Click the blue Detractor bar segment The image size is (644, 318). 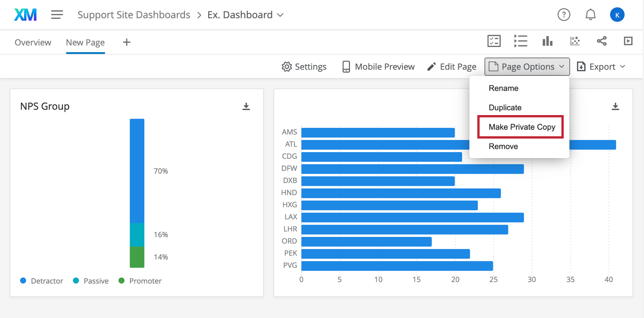137,171
